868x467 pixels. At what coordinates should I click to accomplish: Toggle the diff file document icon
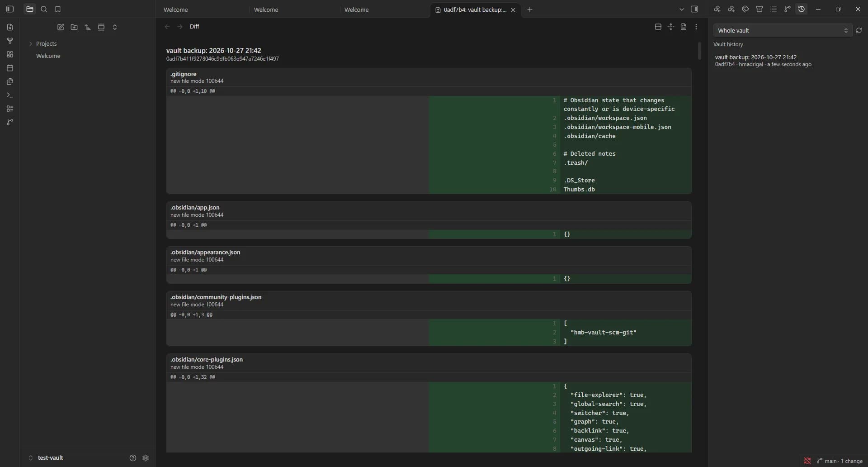[684, 27]
